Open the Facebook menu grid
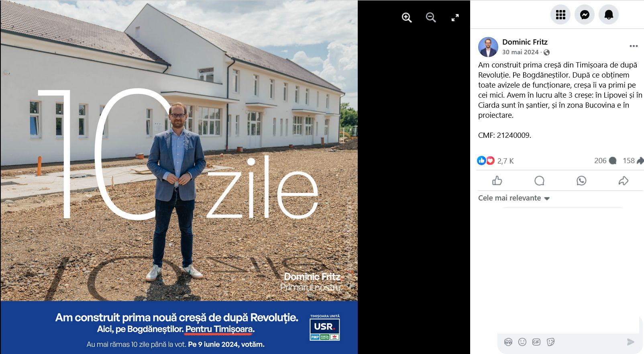644x354 pixels. (x=560, y=15)
